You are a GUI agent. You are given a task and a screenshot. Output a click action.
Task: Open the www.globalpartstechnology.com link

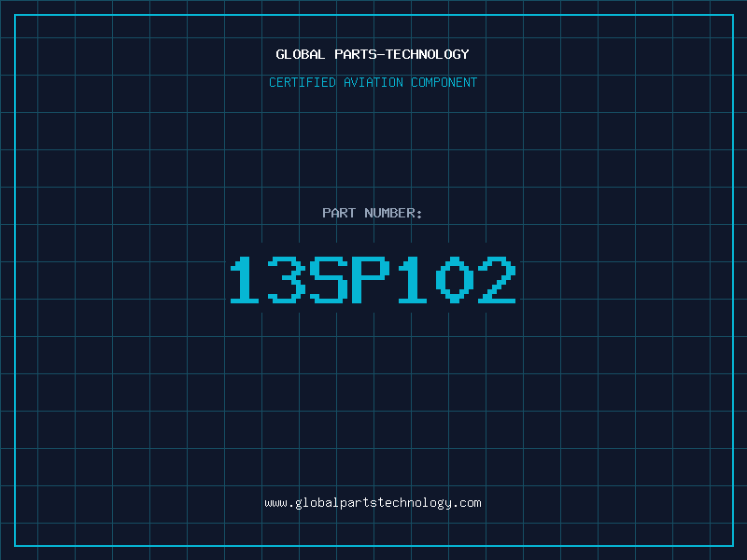coord(373,503)
